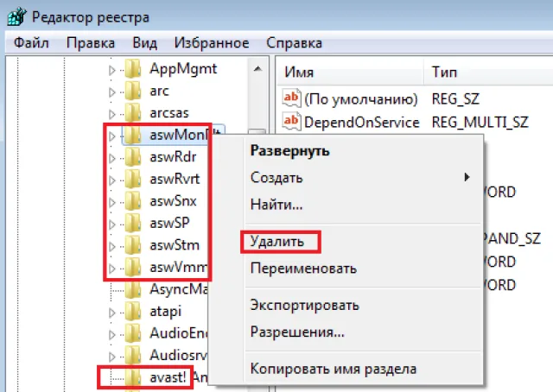This screenshot has height=392, width=553.
Task: Choose Экспортировать in the context menu
Action: (305, 306)
